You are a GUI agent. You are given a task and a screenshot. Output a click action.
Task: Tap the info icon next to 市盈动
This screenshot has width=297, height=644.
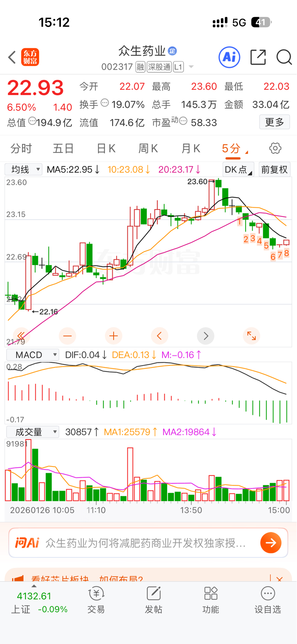tap(183, 121)
